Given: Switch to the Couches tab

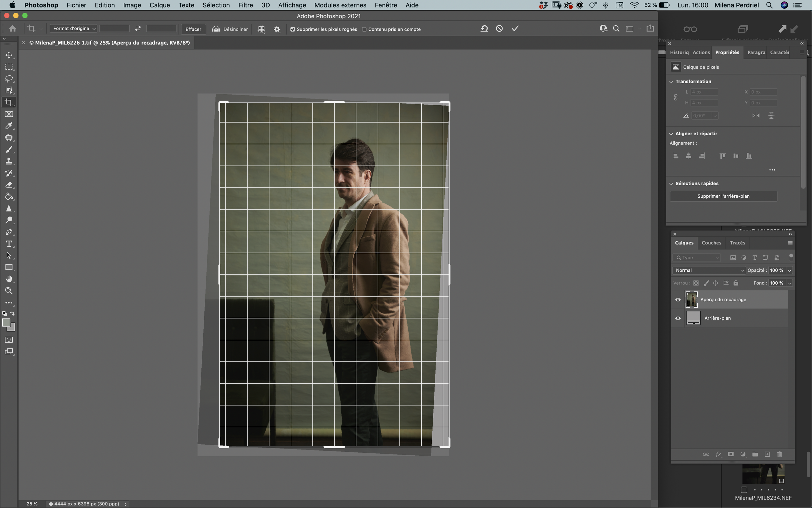Looking at the screenshot, I should click(x=712, y=242).
